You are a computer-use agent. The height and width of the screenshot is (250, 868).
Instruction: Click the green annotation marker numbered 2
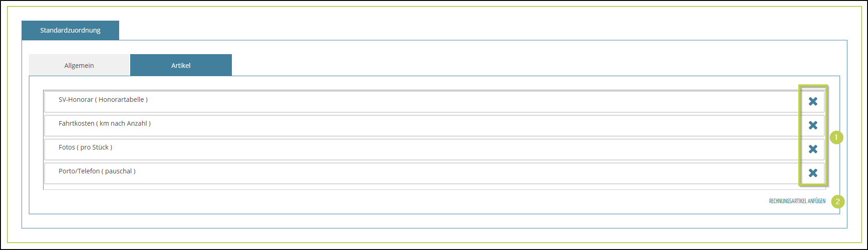coord(838,201)
